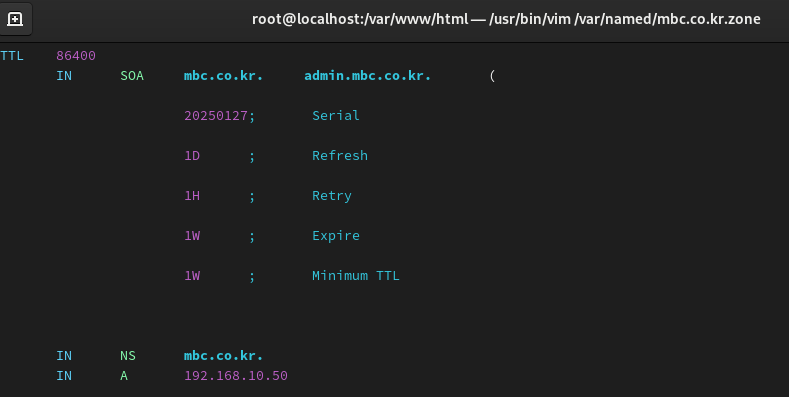Click the IN keyword on the NS line

pyautogui.click(x=64, y=356)
